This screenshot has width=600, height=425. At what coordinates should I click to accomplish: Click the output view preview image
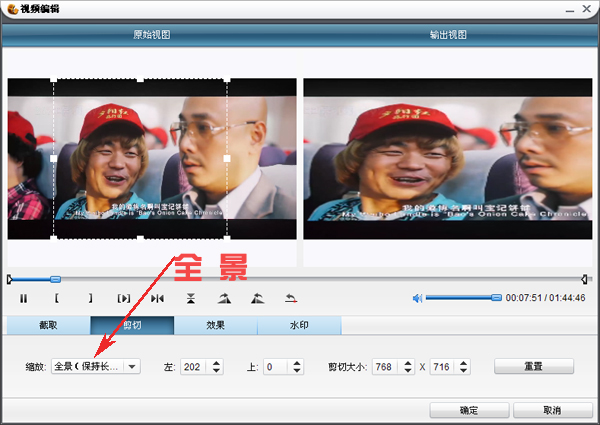pos(448,159)
